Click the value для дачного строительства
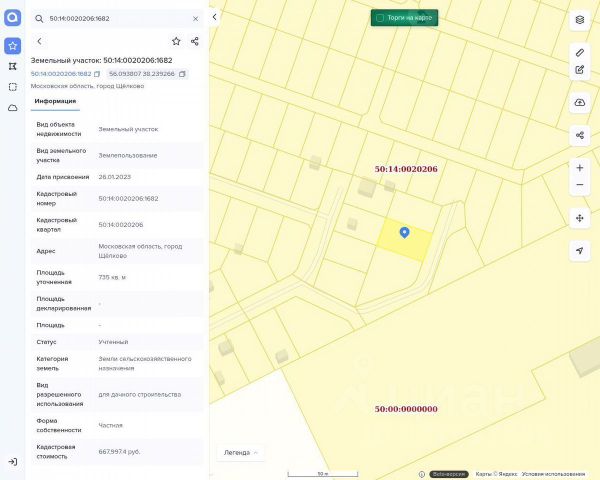This screenshot has height=480, width=600. click(140, 394)
